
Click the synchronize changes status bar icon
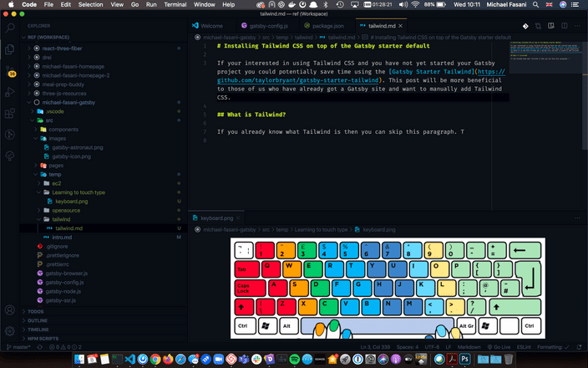click(x=40, y=347)
